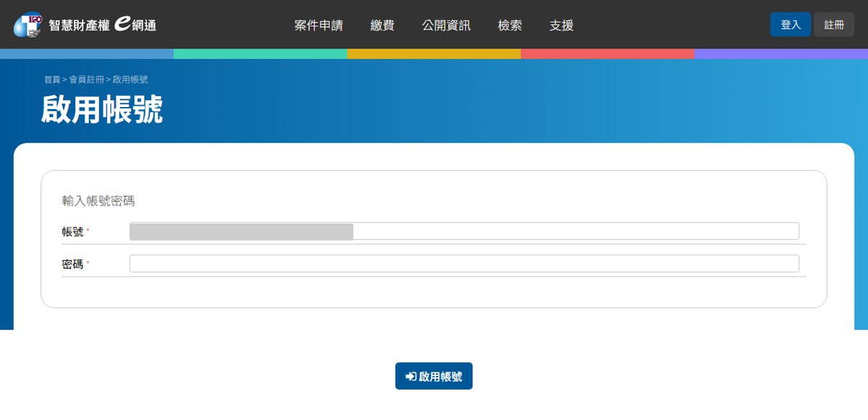Click the TIPO site logo icon
The width and height of the screenshot is (868, 420).
(28, 25)
